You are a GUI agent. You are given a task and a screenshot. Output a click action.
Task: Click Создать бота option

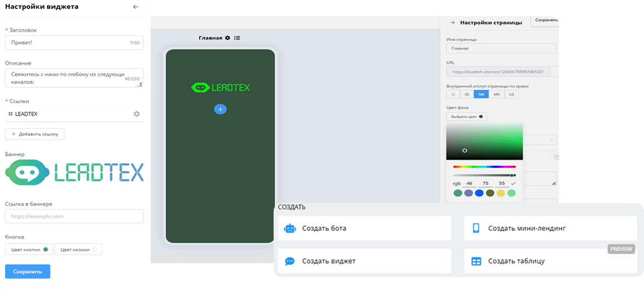364,228
